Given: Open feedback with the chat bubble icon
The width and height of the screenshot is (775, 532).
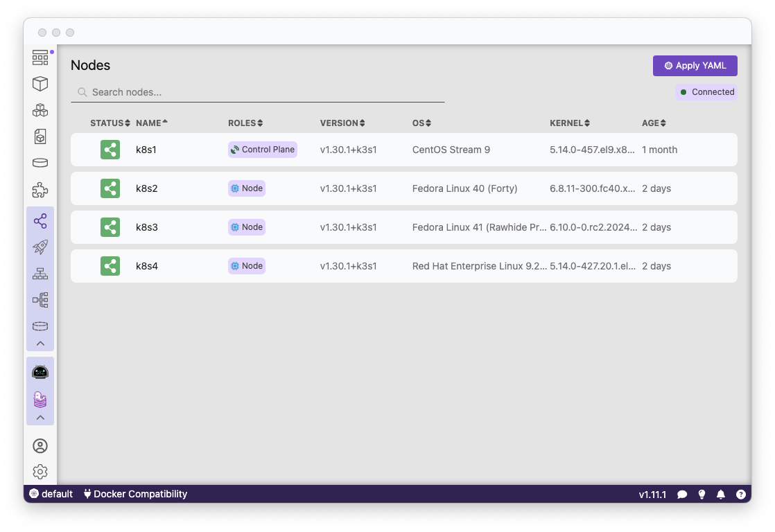Looking at the screenshot, I should click(683, 494).
